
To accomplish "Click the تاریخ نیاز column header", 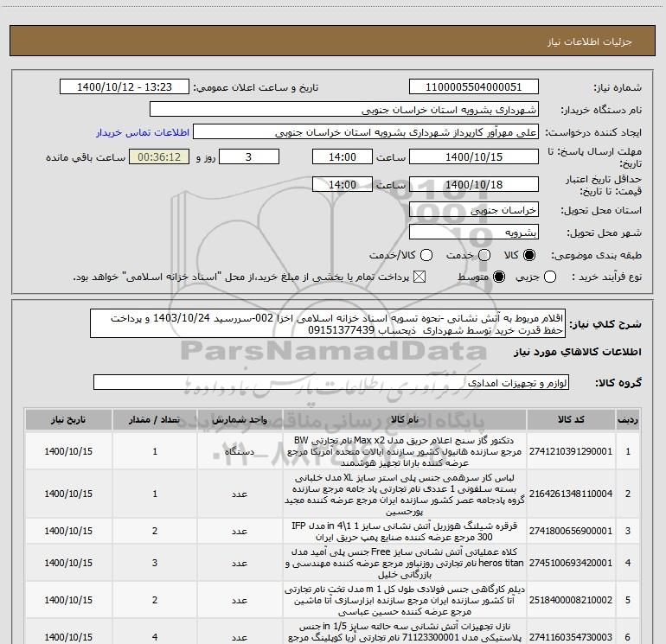I will coord(68,420).
